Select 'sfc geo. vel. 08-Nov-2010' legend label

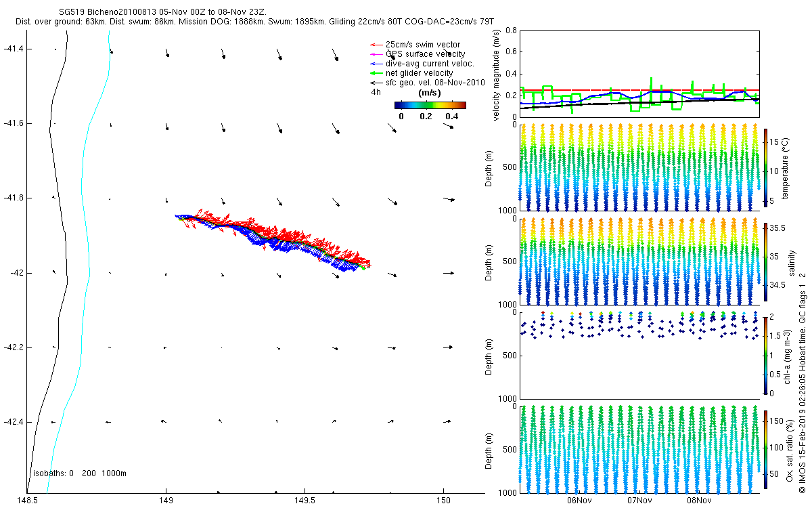click(x=436, y=83)
